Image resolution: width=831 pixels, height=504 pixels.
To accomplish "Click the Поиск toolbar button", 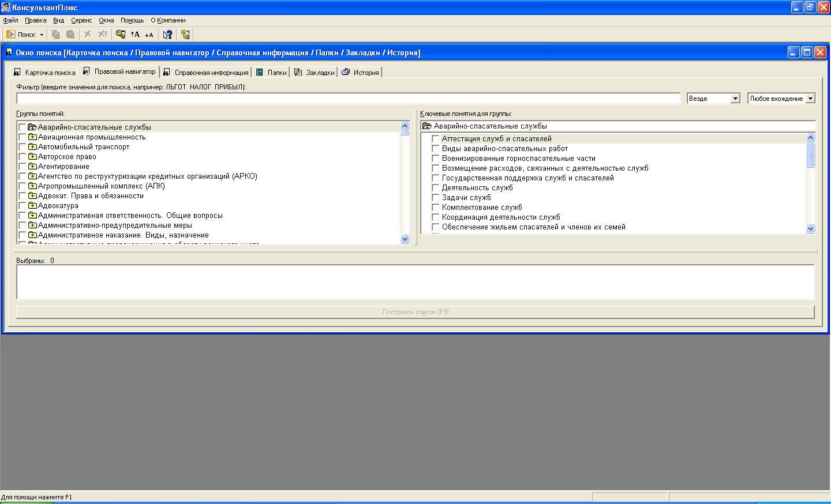I will coord(21,35).
